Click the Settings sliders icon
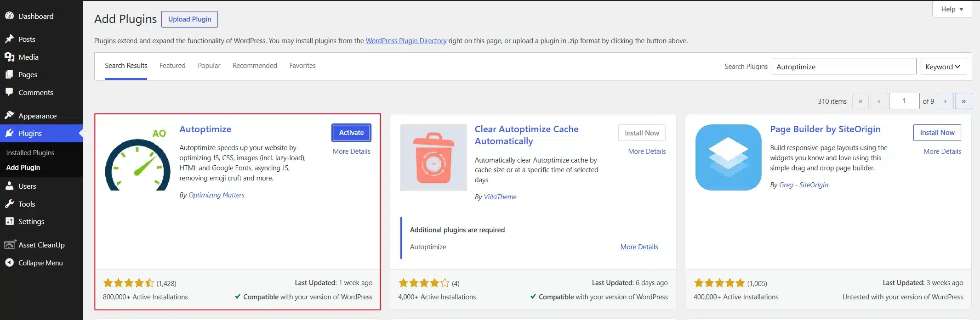This screenshot has width=980, height=320. (9, 221)
